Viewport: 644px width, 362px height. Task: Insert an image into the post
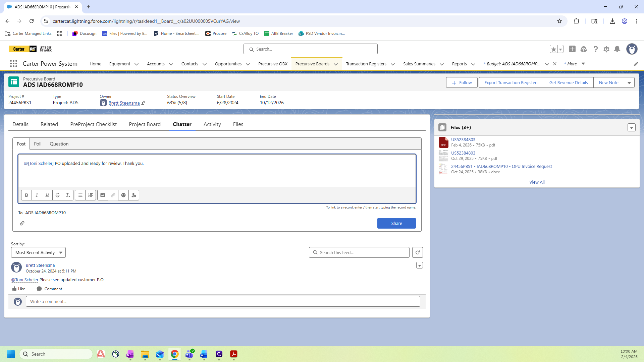tap(103, 195)
